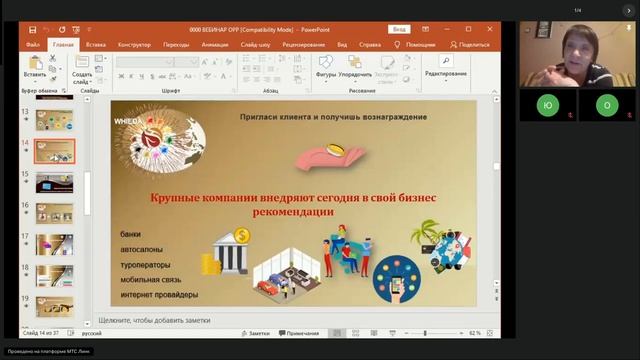Select participant tile with letter Ю
This screenshot has width=640, height=360.
(x=547, y=105)
